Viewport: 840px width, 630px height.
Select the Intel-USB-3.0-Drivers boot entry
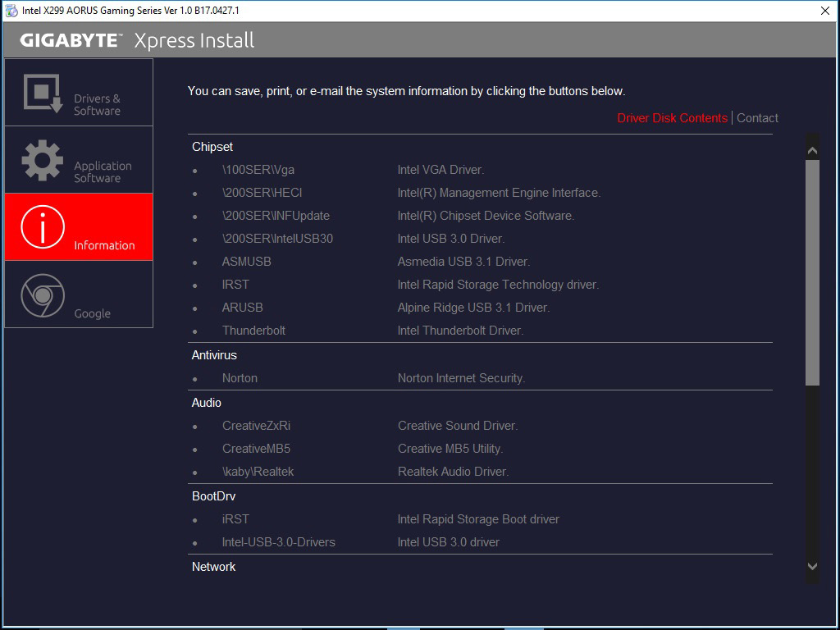278,542
